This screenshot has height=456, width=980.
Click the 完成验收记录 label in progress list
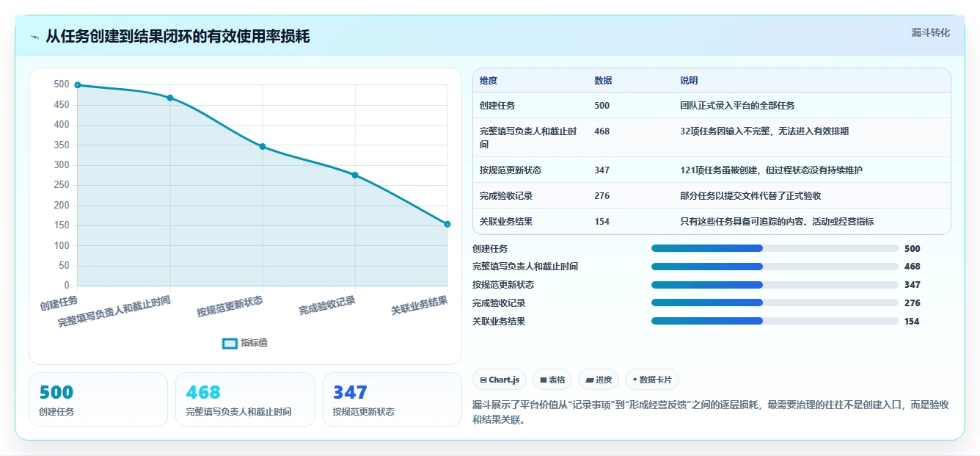[x=499, y=303]
